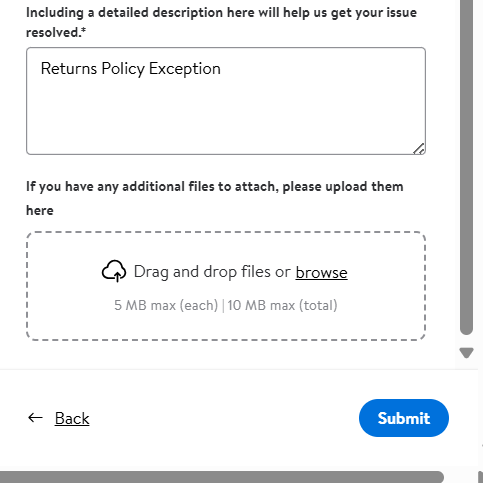This screenshot has height=483, width=483.
Task: Click the empty lower part of the description box
Action: coord(226,123)
